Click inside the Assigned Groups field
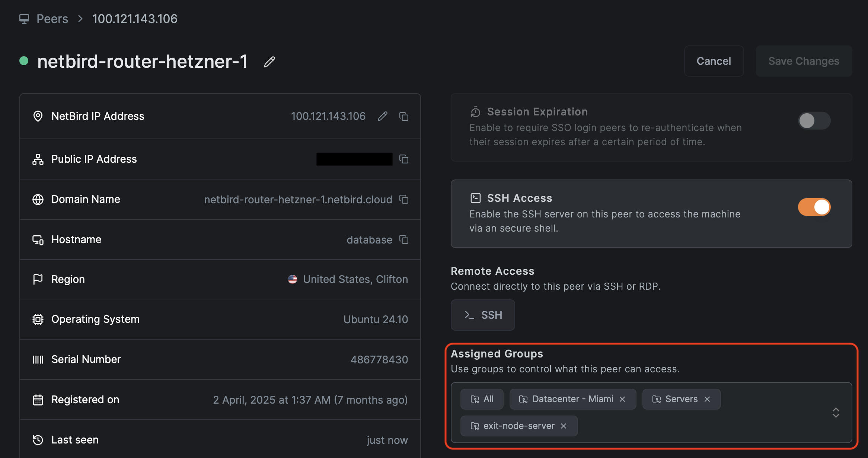 pos(707,426)
